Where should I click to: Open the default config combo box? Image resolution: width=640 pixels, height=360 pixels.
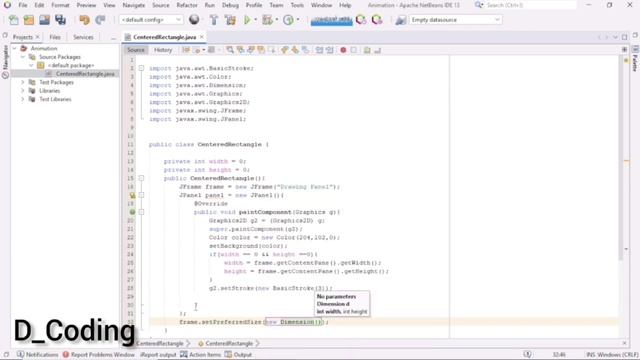coord(151,20)
